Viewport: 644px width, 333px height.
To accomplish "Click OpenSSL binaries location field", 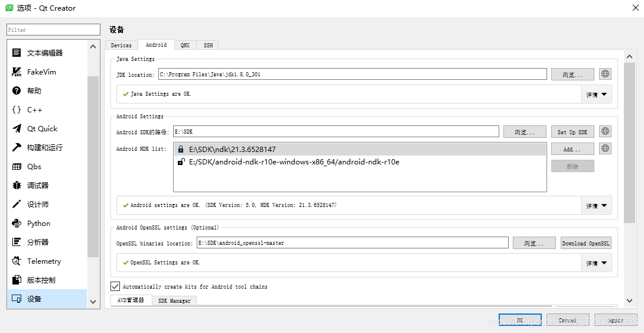I will pos(352,243).
